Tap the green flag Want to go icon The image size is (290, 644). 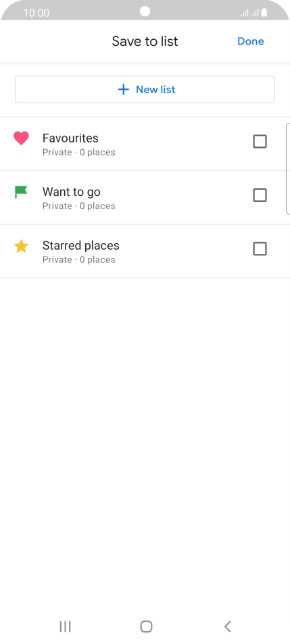point(20,192)
